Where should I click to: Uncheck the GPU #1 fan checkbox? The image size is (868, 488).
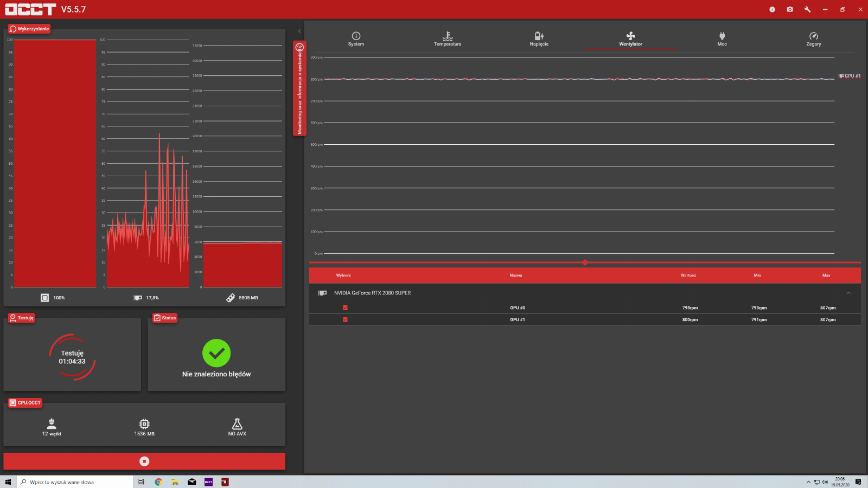tap(345, 319)
